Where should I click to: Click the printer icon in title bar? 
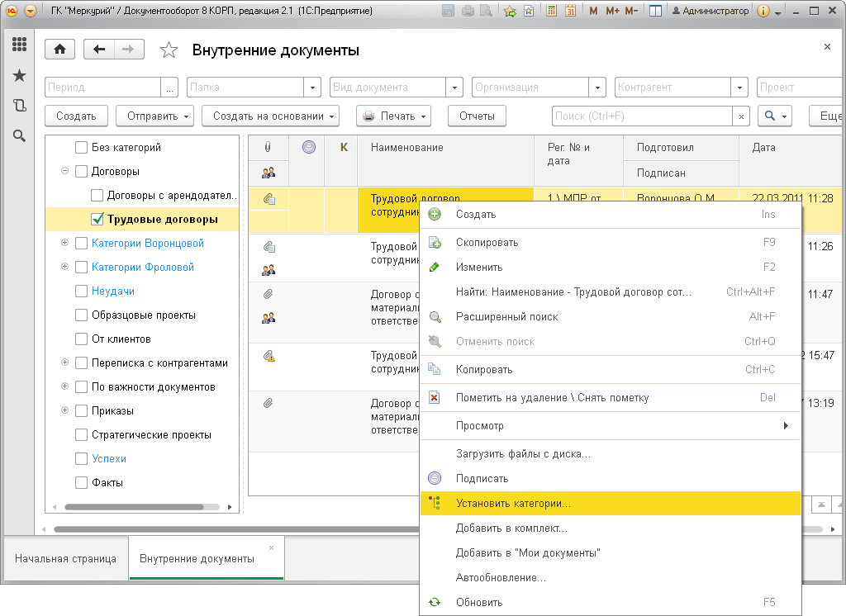[x=468, y=10]
